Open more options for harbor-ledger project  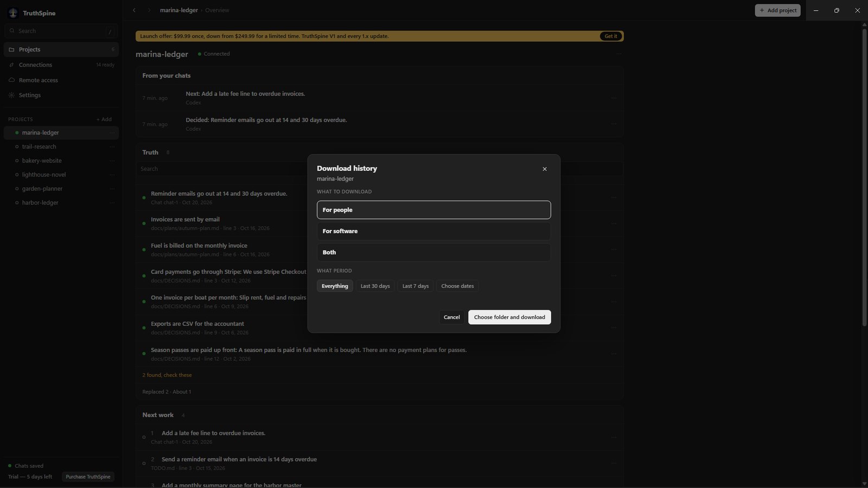coord(112,203)
